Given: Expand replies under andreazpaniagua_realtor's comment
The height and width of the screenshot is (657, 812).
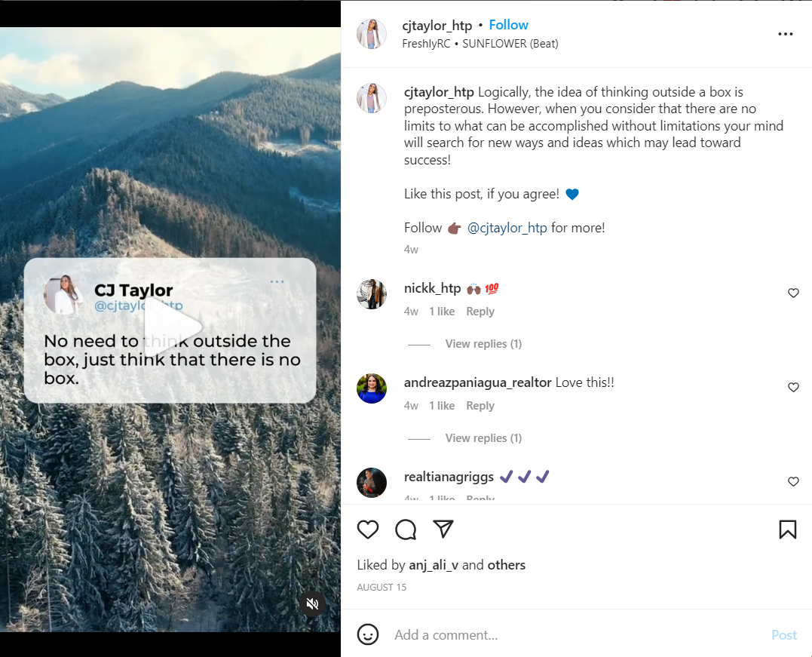Looking at the screenshot, I should click(x=483, y=438).
